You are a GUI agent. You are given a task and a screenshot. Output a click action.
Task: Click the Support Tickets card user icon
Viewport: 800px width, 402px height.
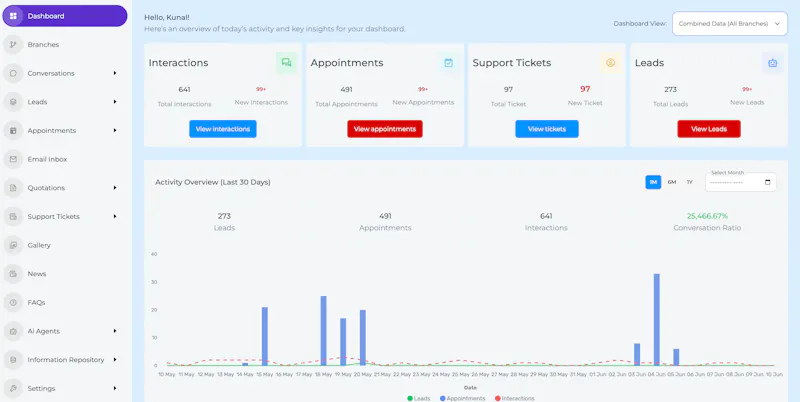point(610,63)
